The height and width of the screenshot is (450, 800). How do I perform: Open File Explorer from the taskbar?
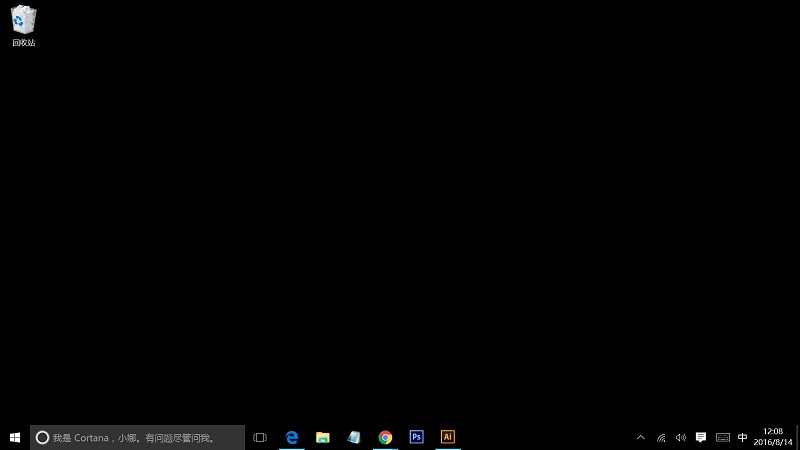point(322,437)
